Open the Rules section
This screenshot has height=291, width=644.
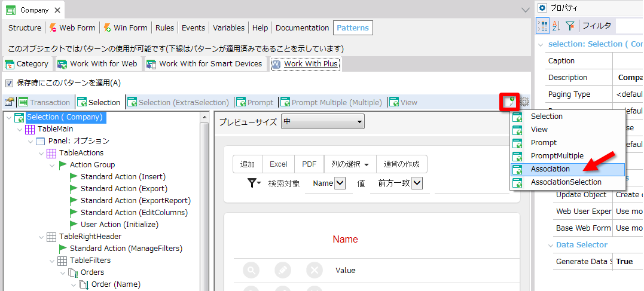[x=164, y=28]
